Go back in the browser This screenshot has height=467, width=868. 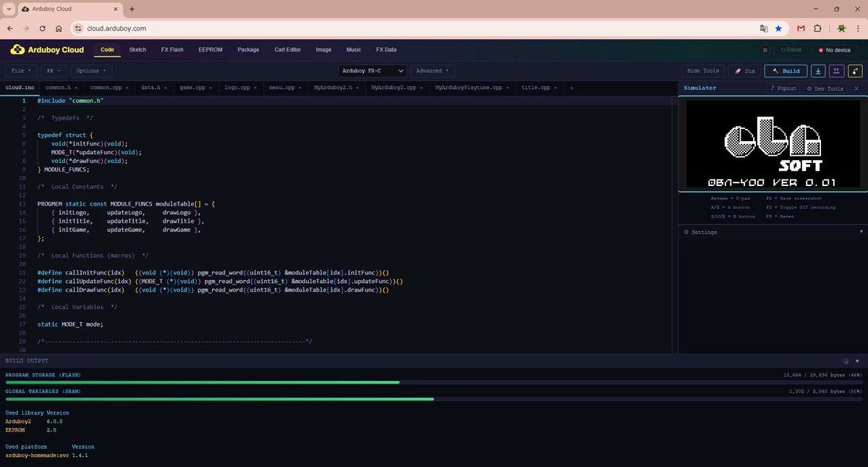coord(10,28)
